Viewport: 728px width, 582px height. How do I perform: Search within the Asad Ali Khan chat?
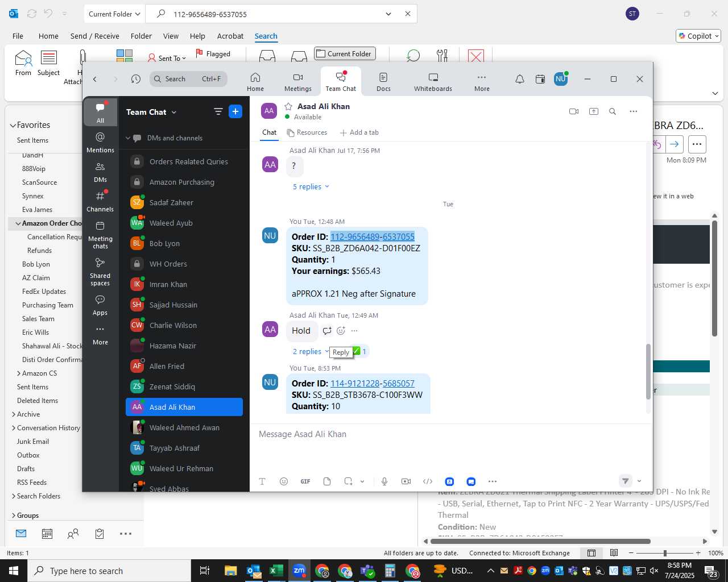click(x=613, y=111)
